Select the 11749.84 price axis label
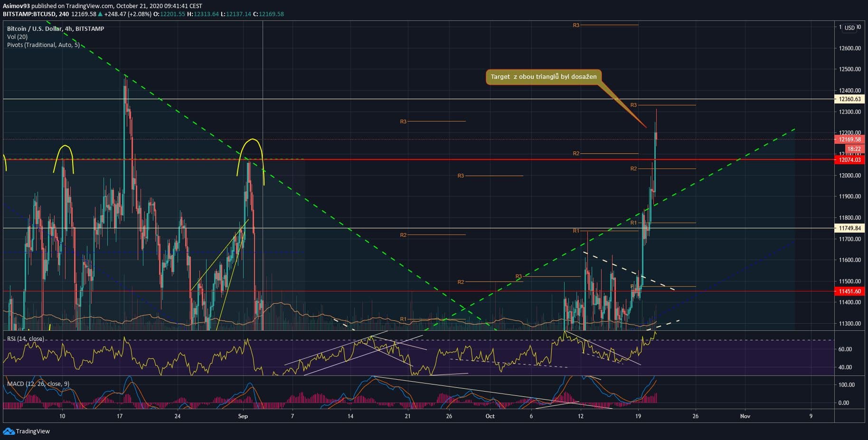The image size is (868, 440). [x=849, y=228]
